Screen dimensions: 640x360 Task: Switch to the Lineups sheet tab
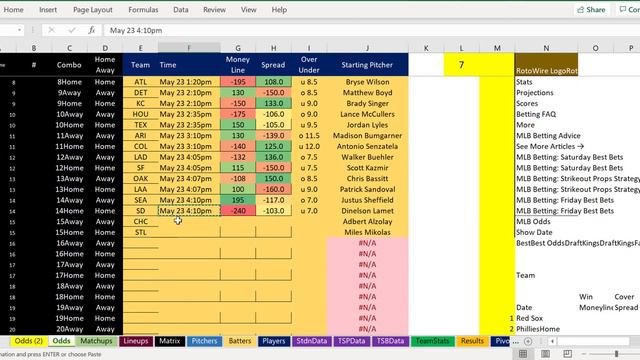(x=136, y=341)
